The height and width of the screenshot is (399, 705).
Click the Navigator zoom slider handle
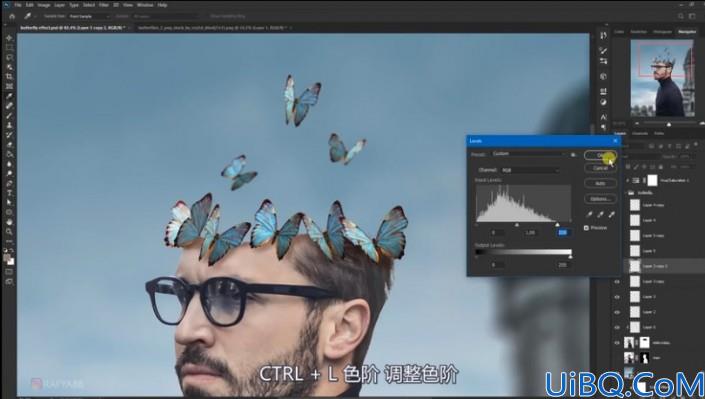tap(669, 124)
